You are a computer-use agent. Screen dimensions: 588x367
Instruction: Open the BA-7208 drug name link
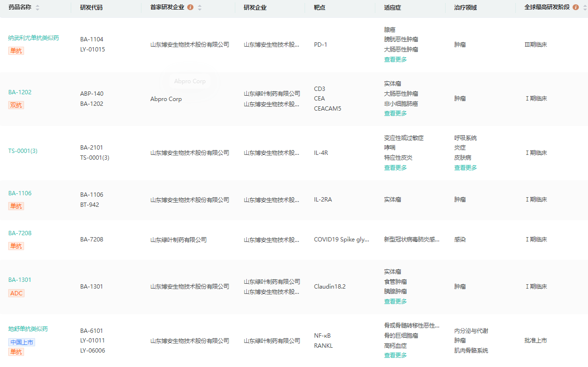pyautogui.click(x=20, y=233)
